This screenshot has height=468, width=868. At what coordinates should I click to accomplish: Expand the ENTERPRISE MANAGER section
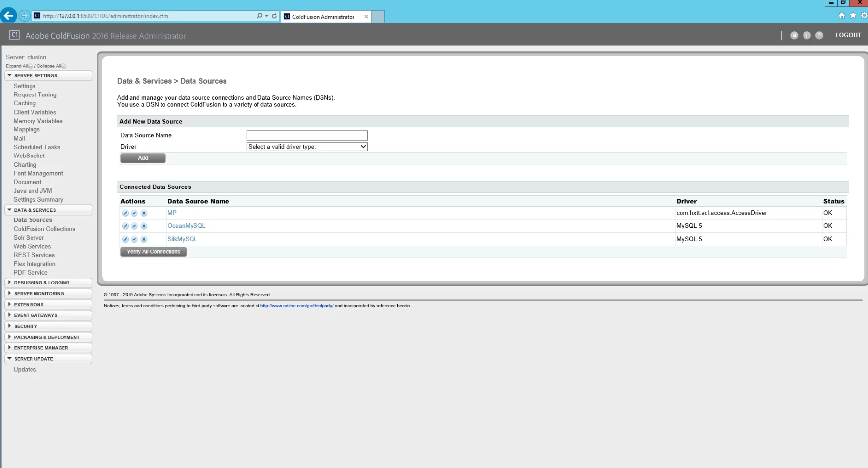pyautogui.click(x=48, y=348)
